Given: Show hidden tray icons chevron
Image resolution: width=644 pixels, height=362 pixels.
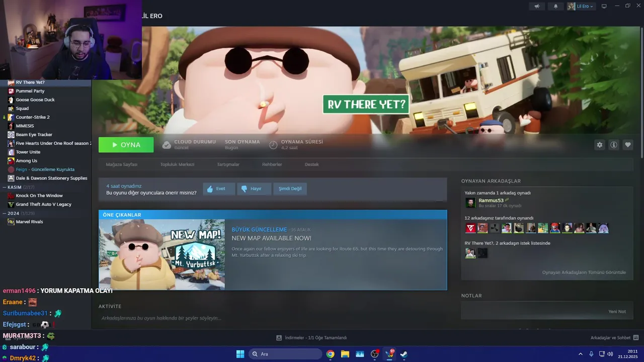Looking at the screenshot, I should [x=580, y=354].
